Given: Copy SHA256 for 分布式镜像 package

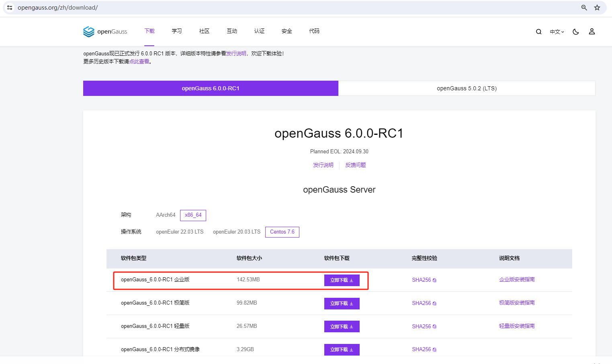Looking at the screenshot, I should coord(434,350).
